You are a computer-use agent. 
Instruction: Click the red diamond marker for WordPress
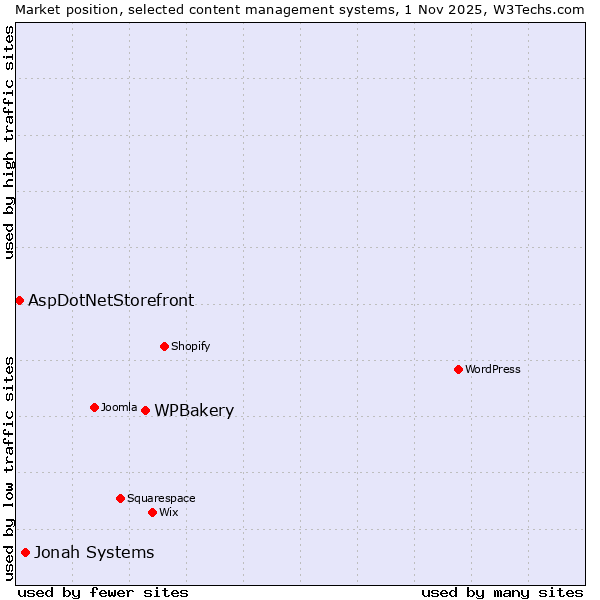tap(458, 369)
